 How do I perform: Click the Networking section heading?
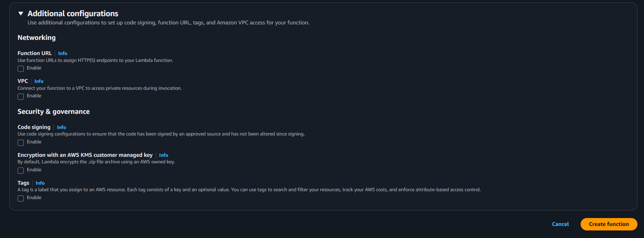point(37,38)
